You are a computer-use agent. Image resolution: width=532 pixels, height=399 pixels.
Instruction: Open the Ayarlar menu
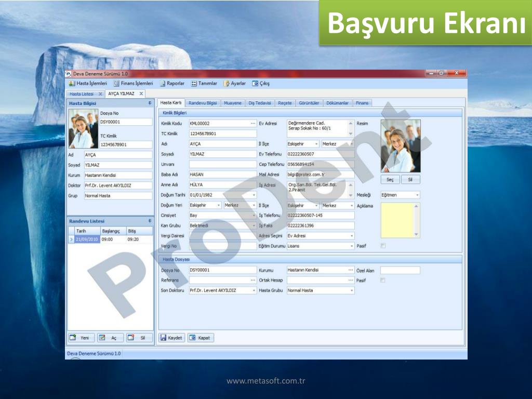click(x=234, y=83)
